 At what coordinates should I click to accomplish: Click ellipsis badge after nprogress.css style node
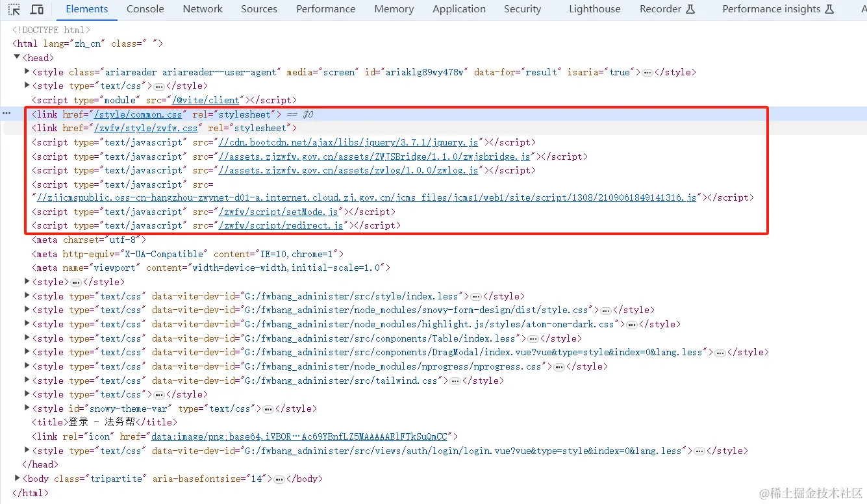(x=559, y=366)
